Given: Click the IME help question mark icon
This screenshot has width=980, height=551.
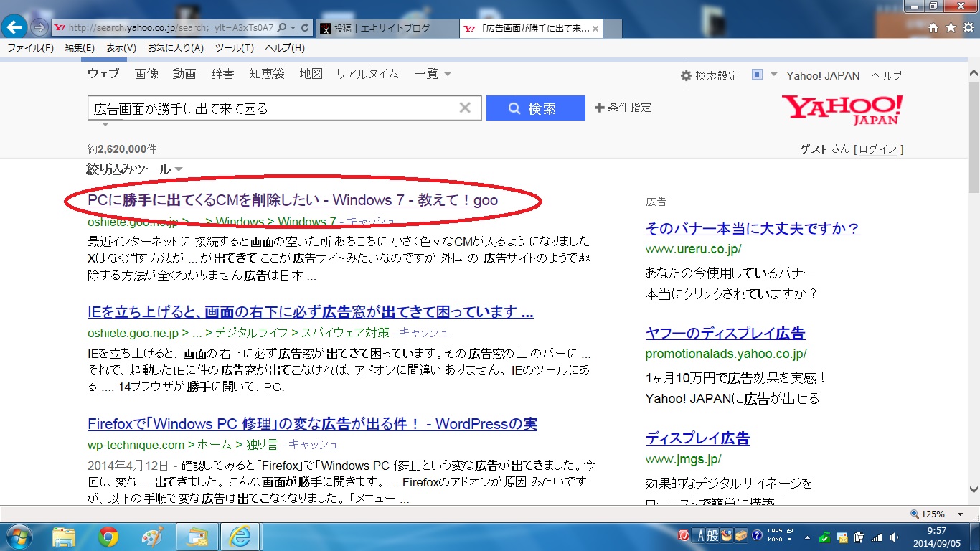Looking at the screenshot, I should 757,535.
